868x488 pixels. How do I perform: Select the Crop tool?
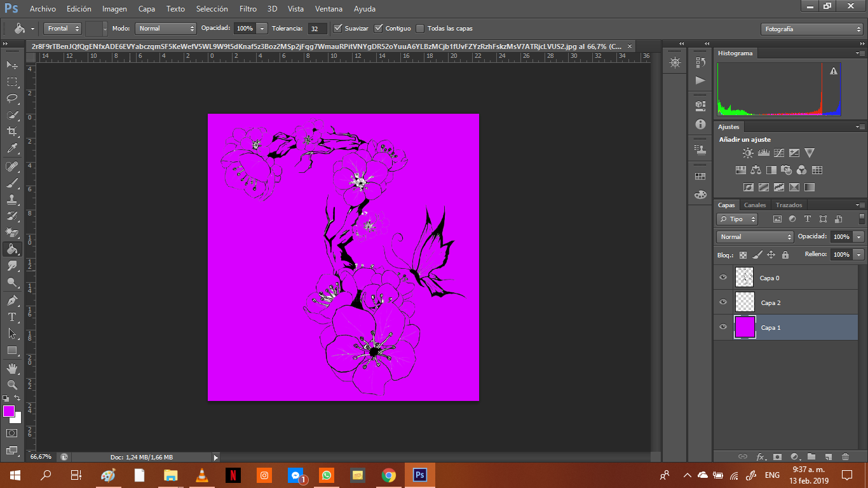pyautogui.click(x=12, y=132)
